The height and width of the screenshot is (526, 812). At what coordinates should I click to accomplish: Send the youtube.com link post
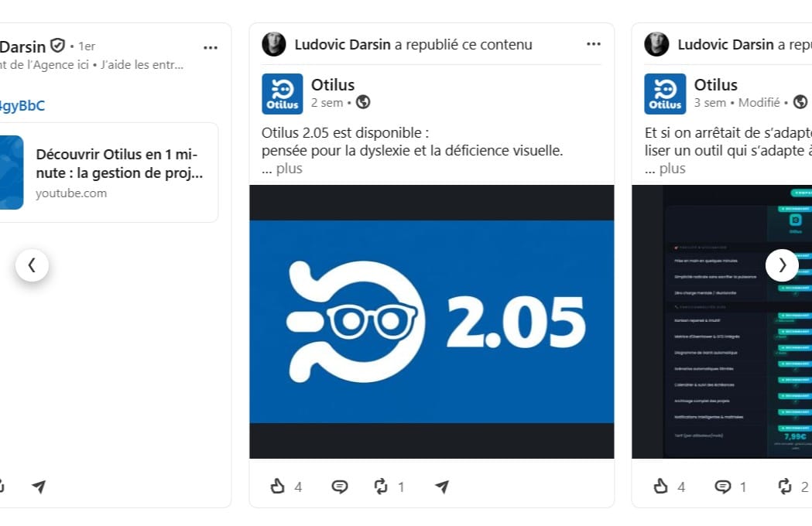click(x=39, y=486)
